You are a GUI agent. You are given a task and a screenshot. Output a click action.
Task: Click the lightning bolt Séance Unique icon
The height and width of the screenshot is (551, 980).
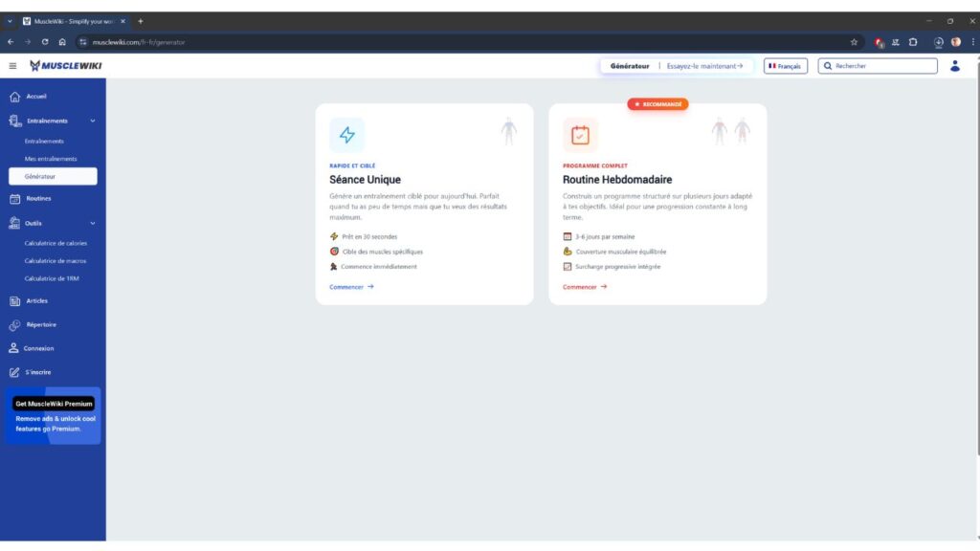coord(346,135)
